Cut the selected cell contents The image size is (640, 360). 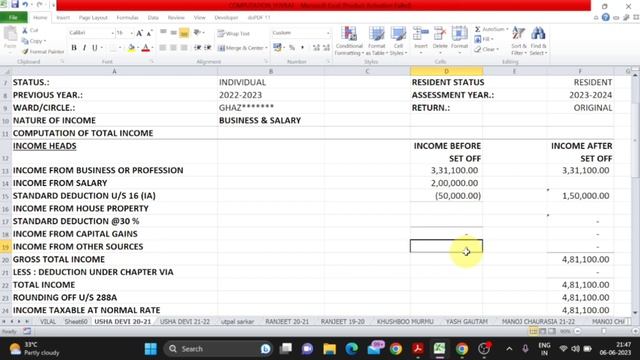tap(30, 31)
